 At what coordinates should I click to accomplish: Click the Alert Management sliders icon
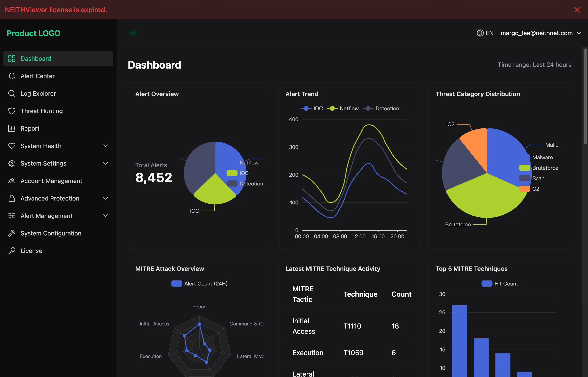(12, 216)
